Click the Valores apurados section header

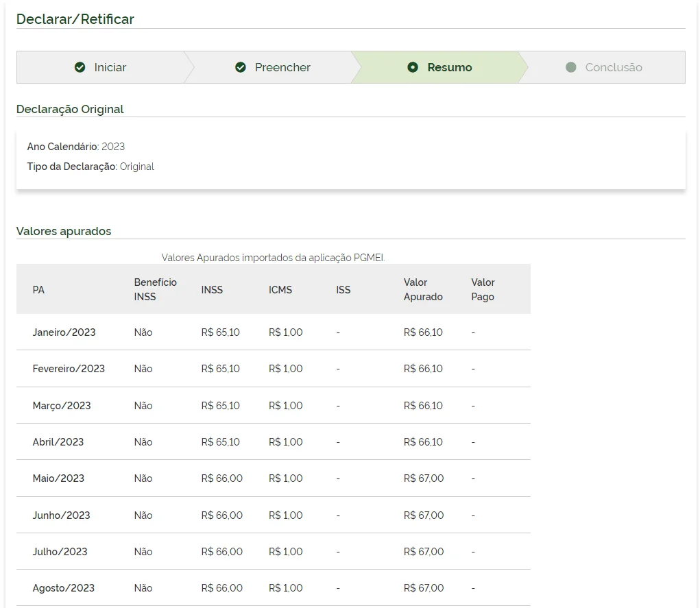pyautogui.click(x=65, y=231)
